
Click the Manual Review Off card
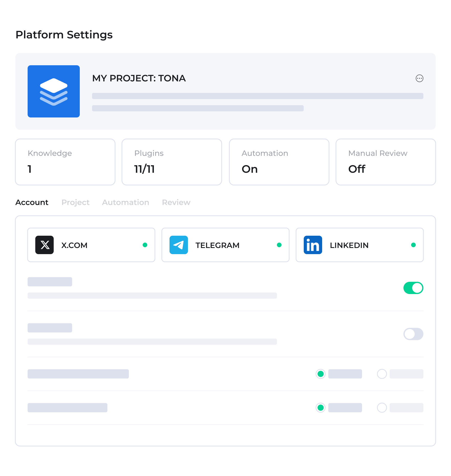click(386, 162)
